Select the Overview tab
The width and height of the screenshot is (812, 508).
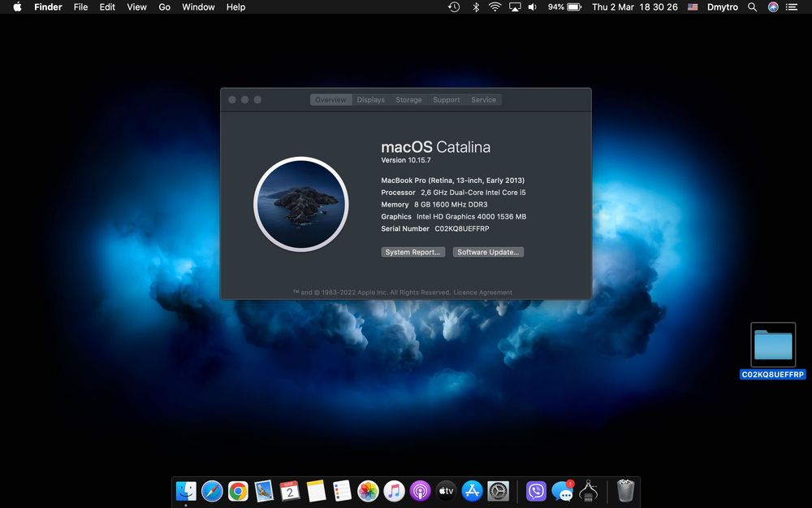[331, 99]
